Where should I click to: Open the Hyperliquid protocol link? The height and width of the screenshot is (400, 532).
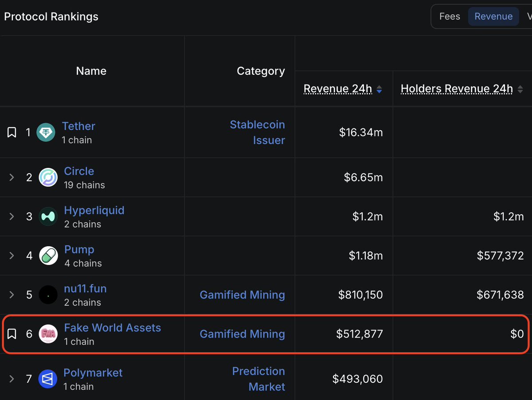(x=94, y=210)
